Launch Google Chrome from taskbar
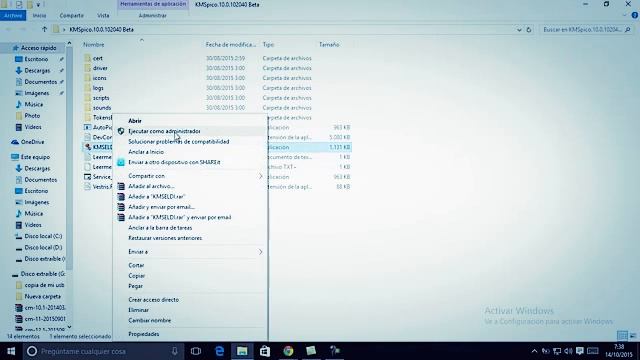The height and width of the screenshot is (360, 640). click(x=288, y=351)
